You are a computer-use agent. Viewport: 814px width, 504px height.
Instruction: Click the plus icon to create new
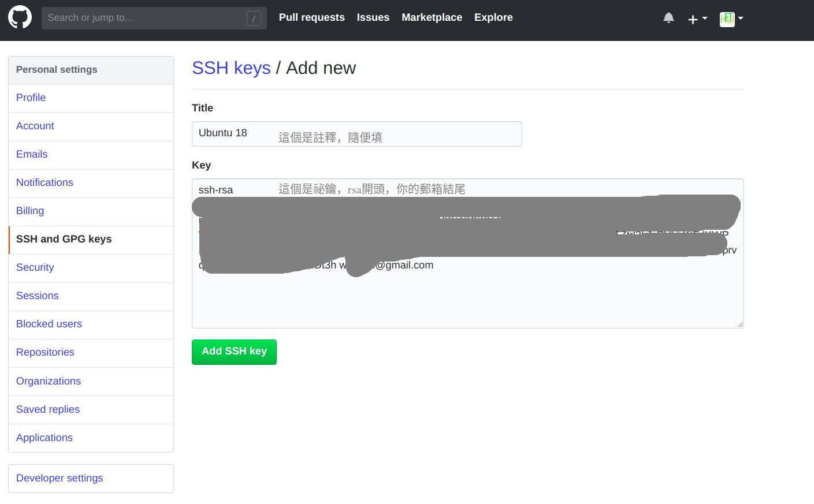692,18
